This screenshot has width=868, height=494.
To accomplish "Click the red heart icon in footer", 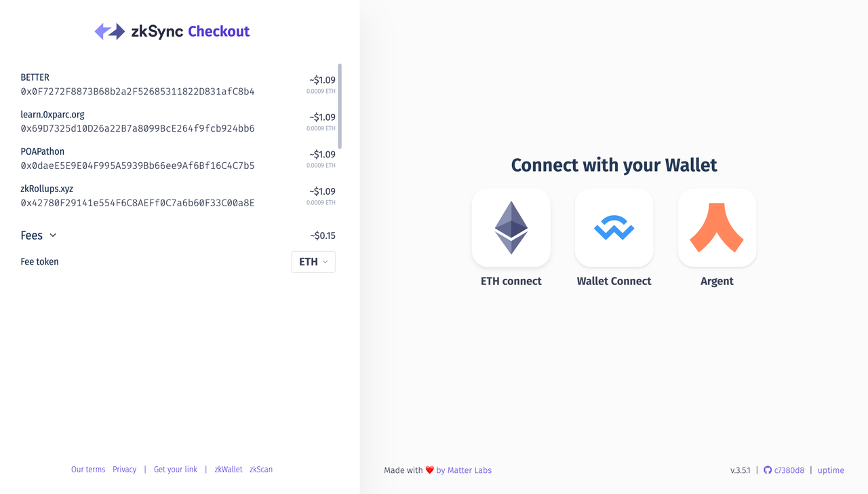I will (429, 470).
